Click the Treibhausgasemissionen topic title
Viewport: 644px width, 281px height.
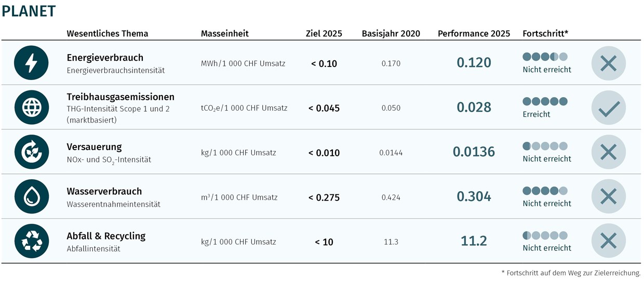point(120,97)
